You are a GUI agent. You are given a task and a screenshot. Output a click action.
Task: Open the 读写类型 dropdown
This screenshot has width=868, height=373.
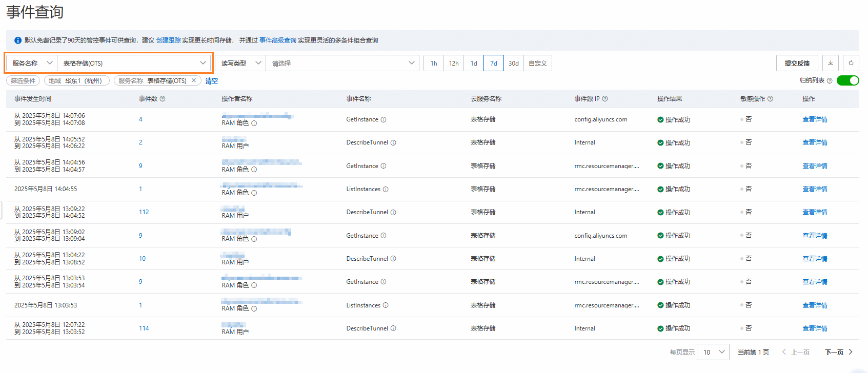pyautogui.click(x=240, y=63)
